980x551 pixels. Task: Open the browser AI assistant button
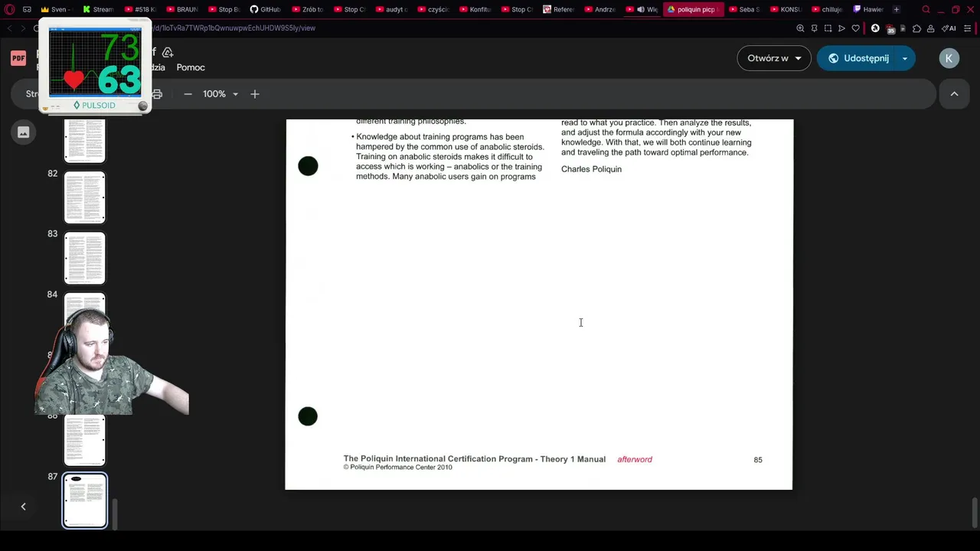tap(949, 28)
